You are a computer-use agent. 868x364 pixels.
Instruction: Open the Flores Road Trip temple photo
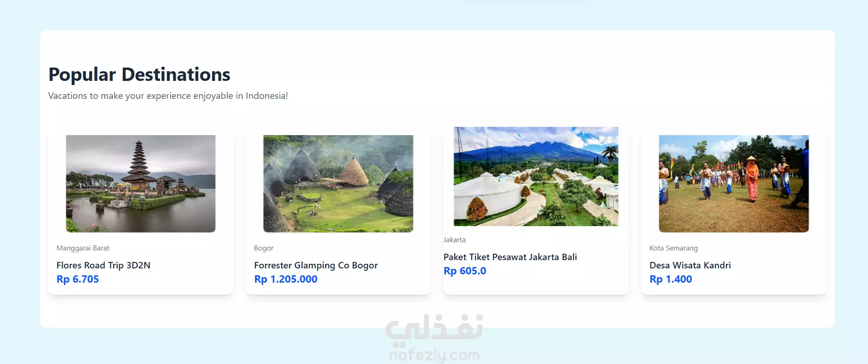coord(141,183)
